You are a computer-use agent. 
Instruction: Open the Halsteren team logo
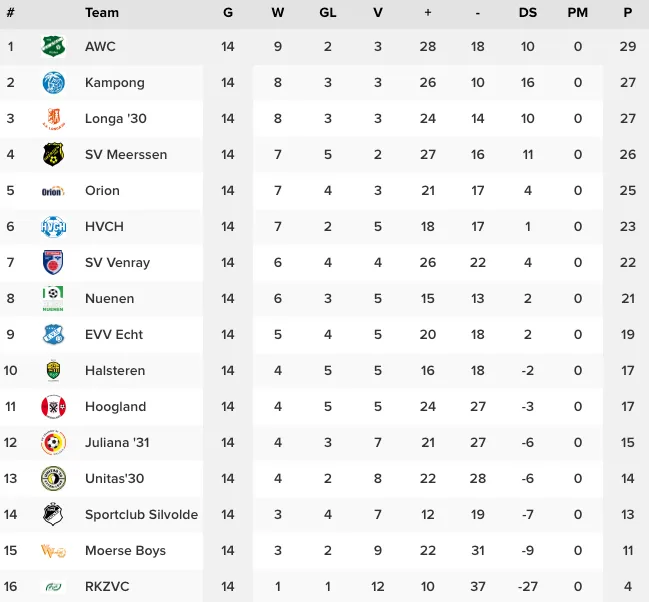pos(53,371)
